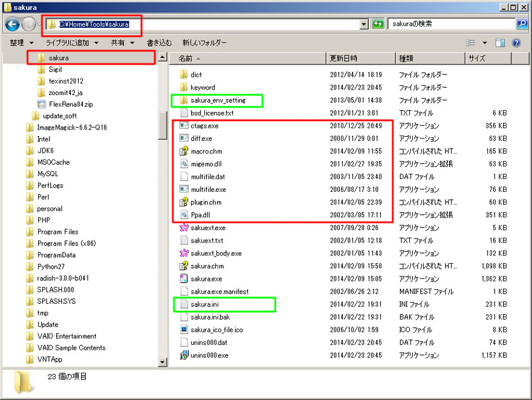Image resolution: width=532 pixels, height=400 pixels.
Task: Sort by the サイズ column header
Action: (488, 59)
